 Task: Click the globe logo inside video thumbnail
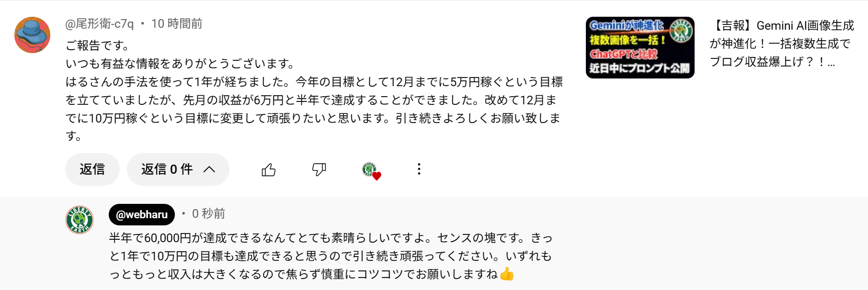[x=681, y=31]
